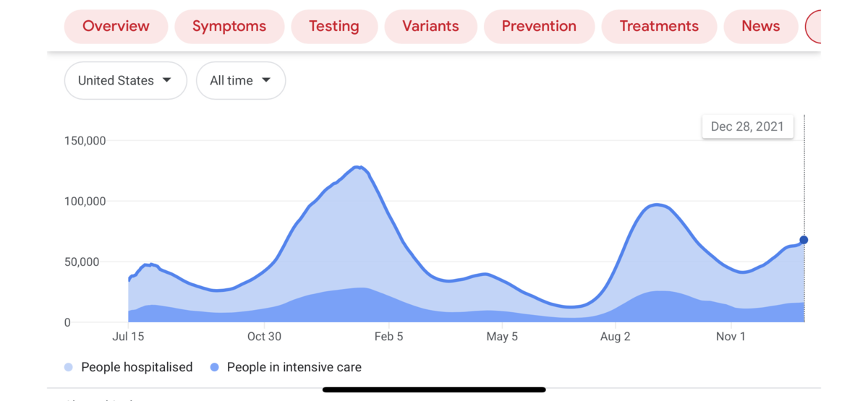Screen dimensions: 868x401
Task: Go to the Variants tab
Action: (430, 27)
